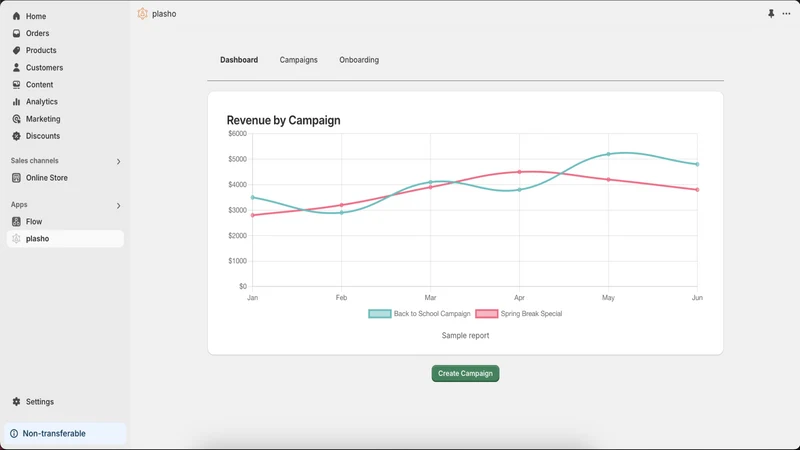Image resolution: width=800 pixels, height=450 pixels.
Task: Open Orders in the sidebar
Action: click(38, 33)
